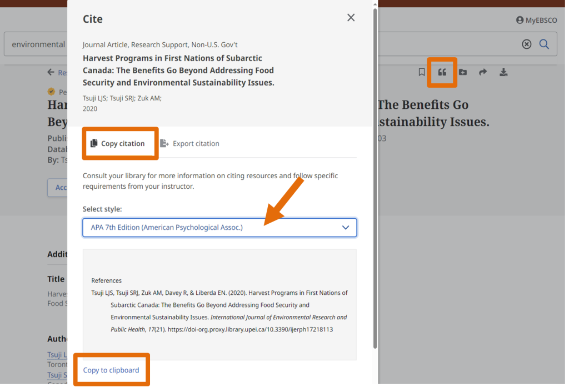Select the Copy citation tab

[x=118, y=143]
